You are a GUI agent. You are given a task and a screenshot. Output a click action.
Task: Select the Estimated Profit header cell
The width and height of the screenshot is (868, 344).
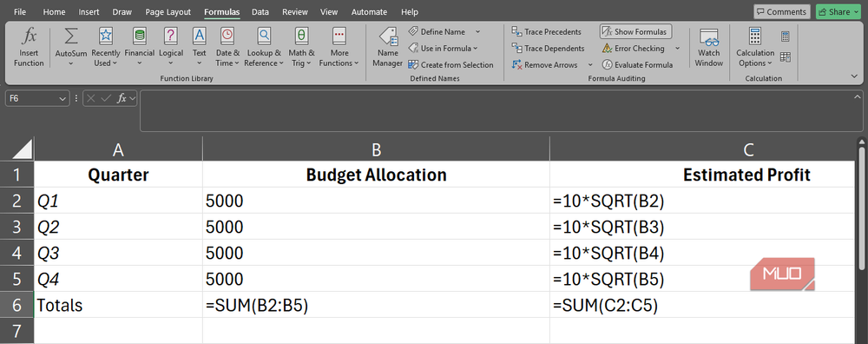click(x=702, y=175)
